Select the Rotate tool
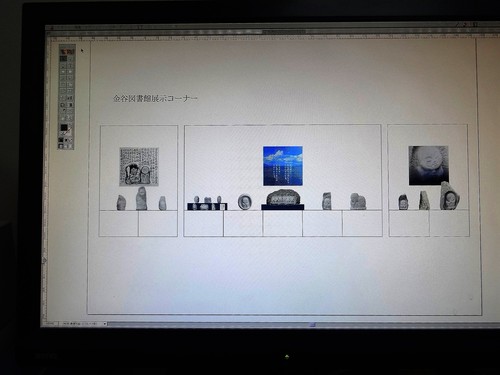 [x=63, y=84]
